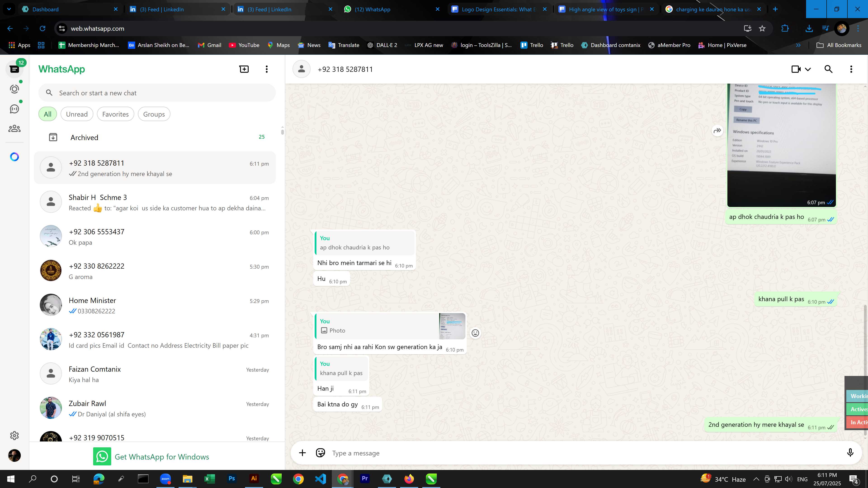Click the install app icon in address bar
The image size is (868, 488).
(747, 29)
